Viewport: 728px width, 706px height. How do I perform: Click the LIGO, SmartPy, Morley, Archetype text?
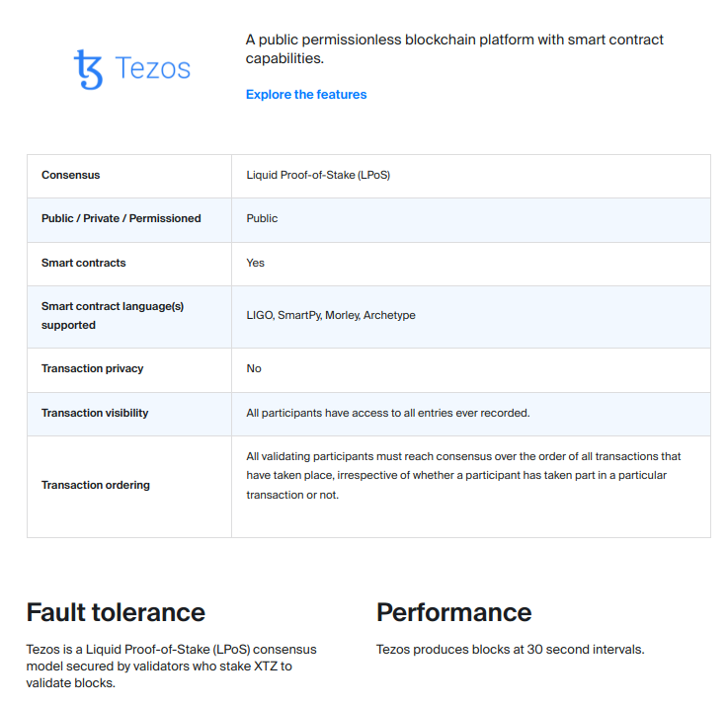coord(331,316)
